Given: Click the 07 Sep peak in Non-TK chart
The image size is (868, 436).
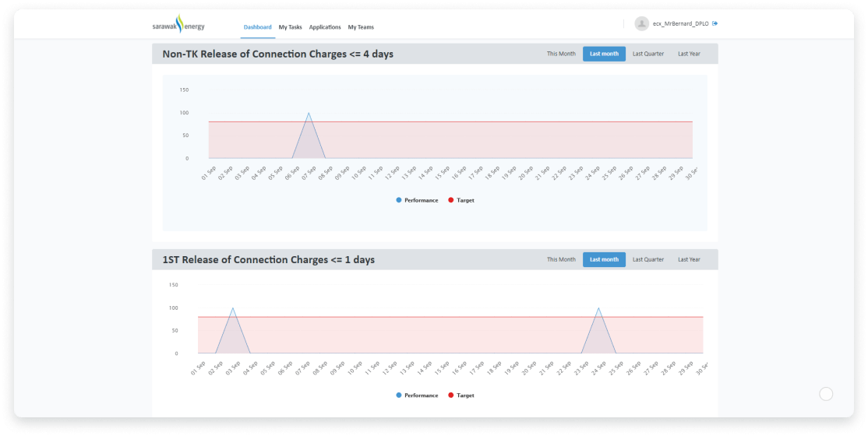Looking at the screenshot, I should pos(309,114).
